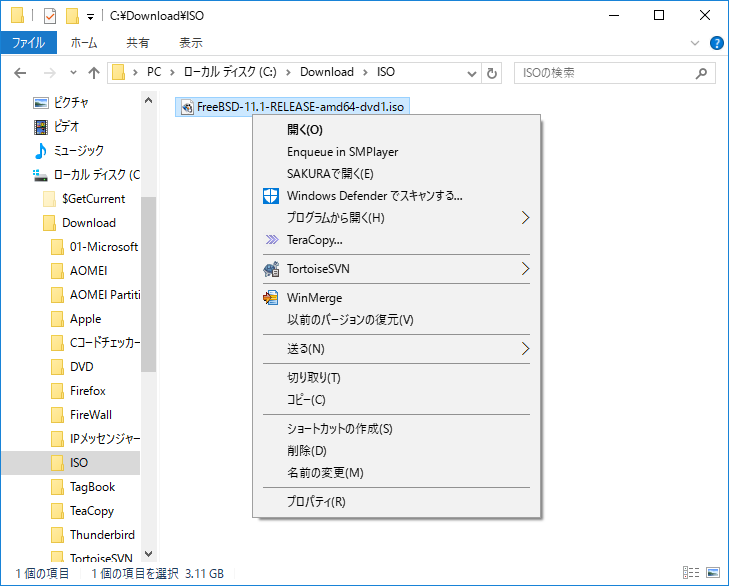This screenshot has height=586, width=729.
Task: Open プロパティ(R) from context menu
Action: point(396,502)
